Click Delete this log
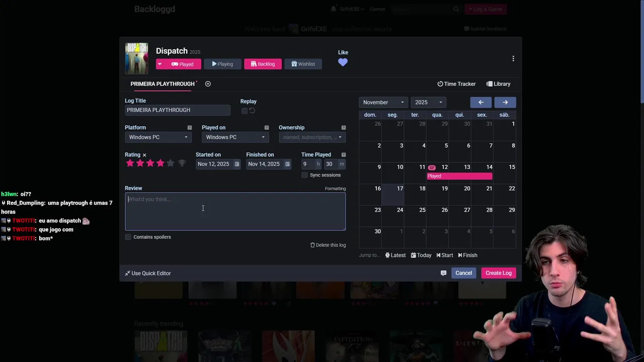Image resolution: width=644 pixels, height=362 pixels. pos(328,245)
